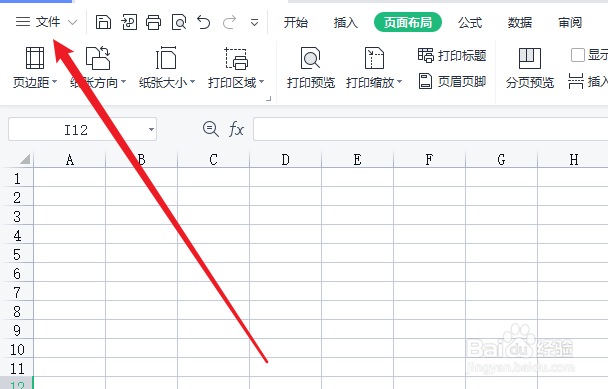This screenshot has height=389, width=608.
Task: Click the 纸张大小 paper size icon
Action: (x=166, y=58)
